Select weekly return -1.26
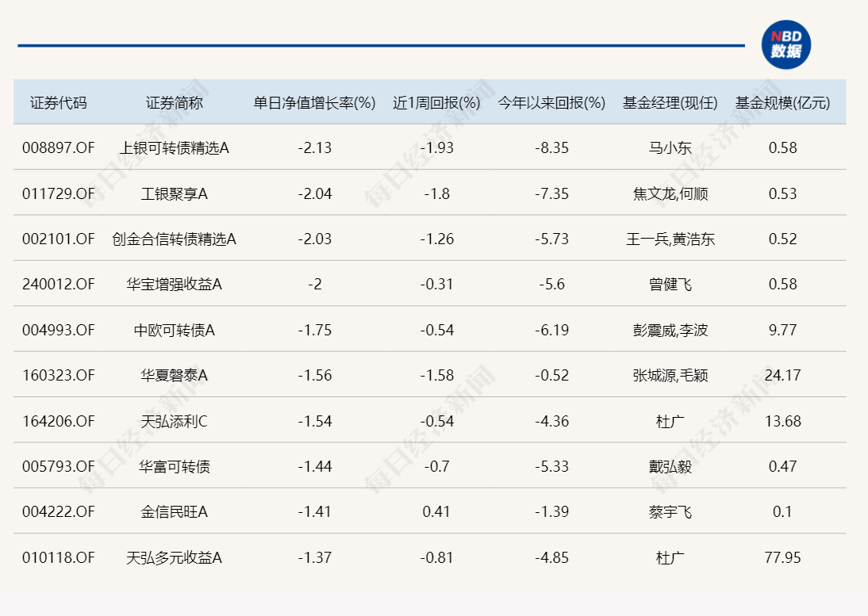This screenshot has width=868, height=616. [x=436, y=239]
